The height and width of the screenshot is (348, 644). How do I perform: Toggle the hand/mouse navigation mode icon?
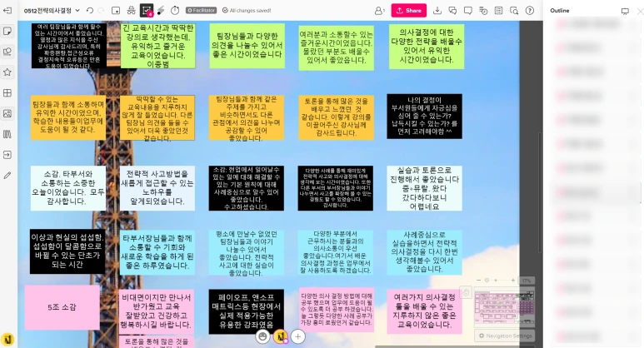(466, 292)
